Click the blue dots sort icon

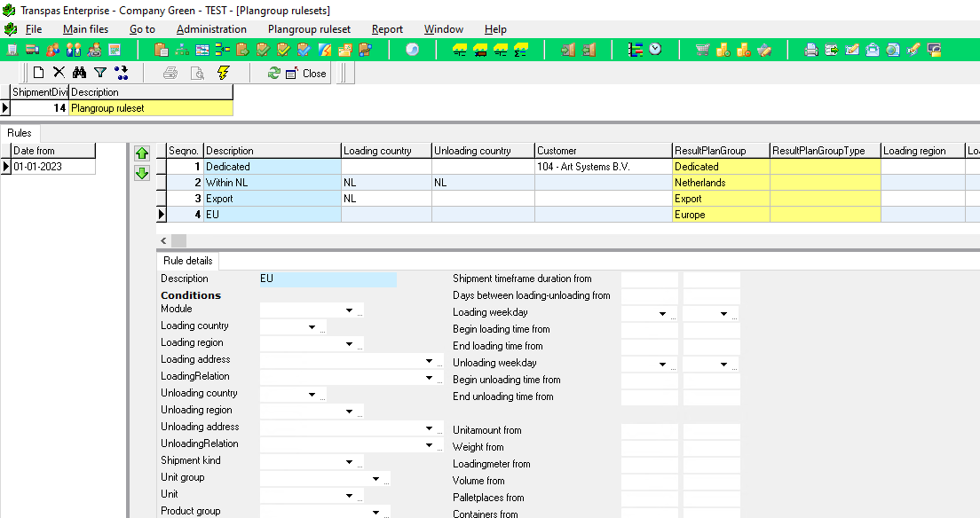point(122,73)
